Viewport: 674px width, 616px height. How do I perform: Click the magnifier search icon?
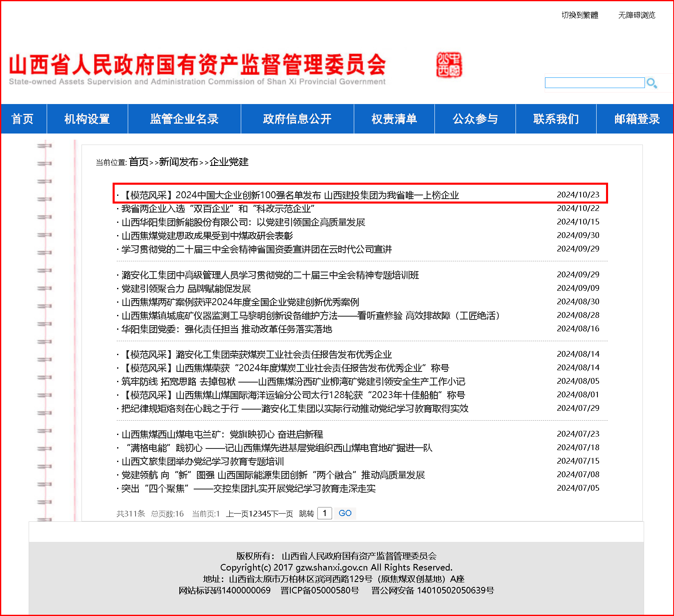[x=651, y=83]
